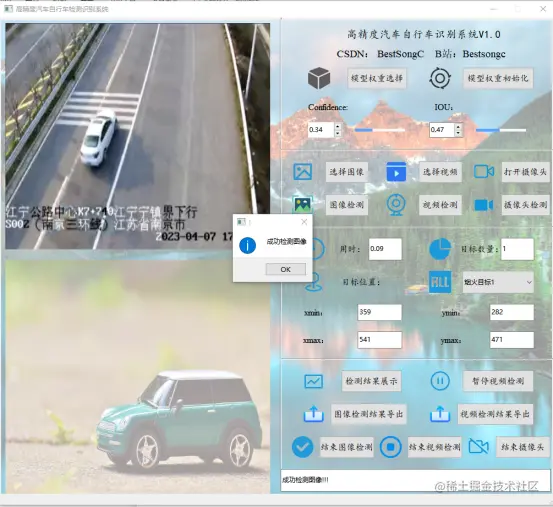This screenshot has width=553, height=507.
Task: Click the ymax field showing 471
Action: click(512, 340)
